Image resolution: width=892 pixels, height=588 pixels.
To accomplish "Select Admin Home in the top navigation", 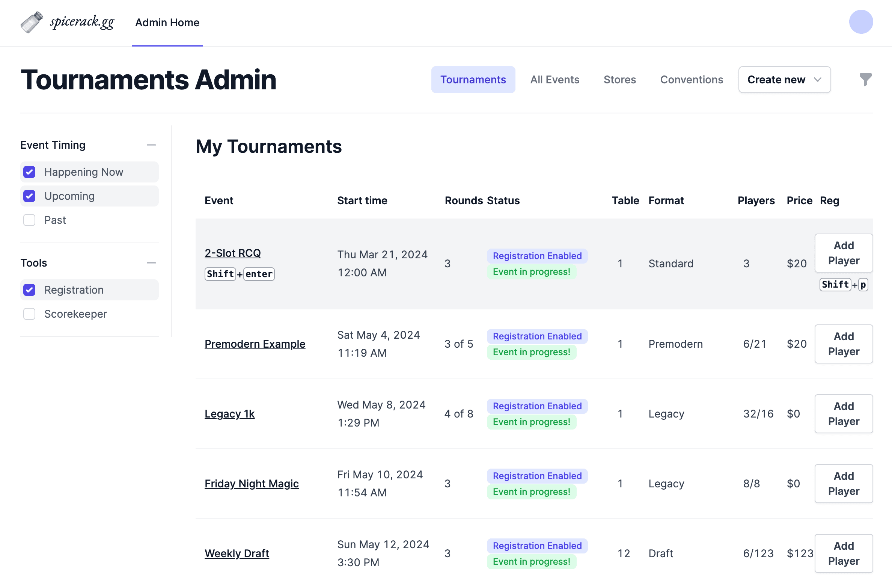I will tap(167, 23).
